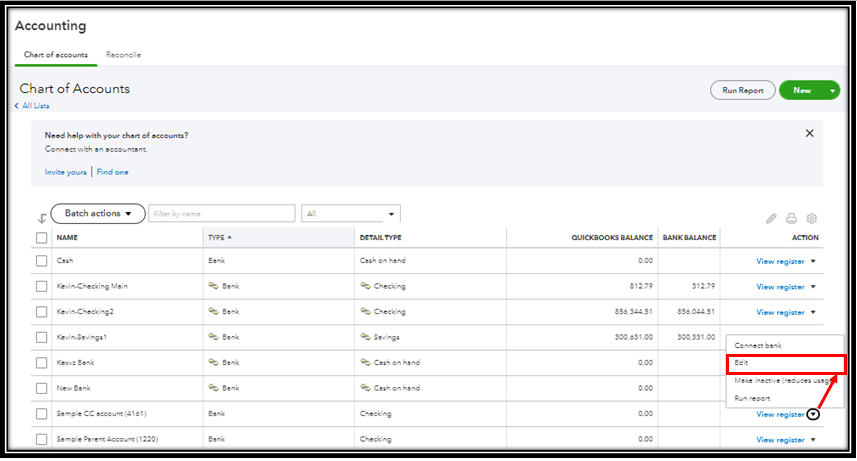This screenshot has width=857, height=461.
Task: Open the Batch actions dropdown
Action: coord(98,213)
